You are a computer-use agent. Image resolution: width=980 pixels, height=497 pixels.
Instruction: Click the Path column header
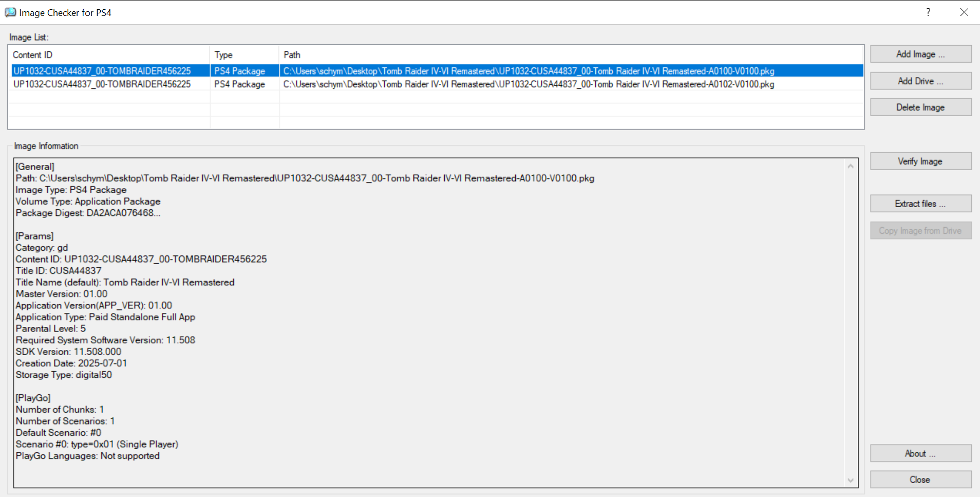pos(292,55)
